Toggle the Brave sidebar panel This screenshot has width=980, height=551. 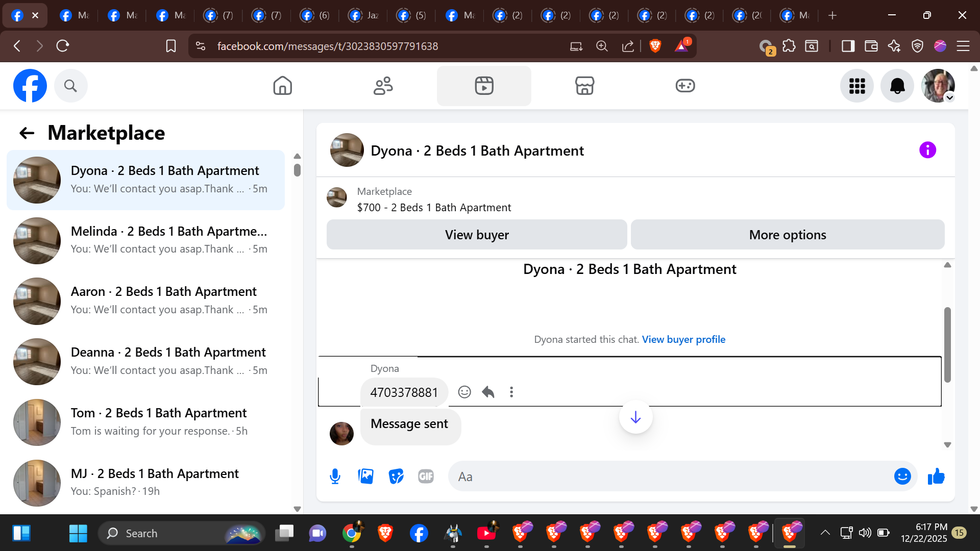click(848, 46)
